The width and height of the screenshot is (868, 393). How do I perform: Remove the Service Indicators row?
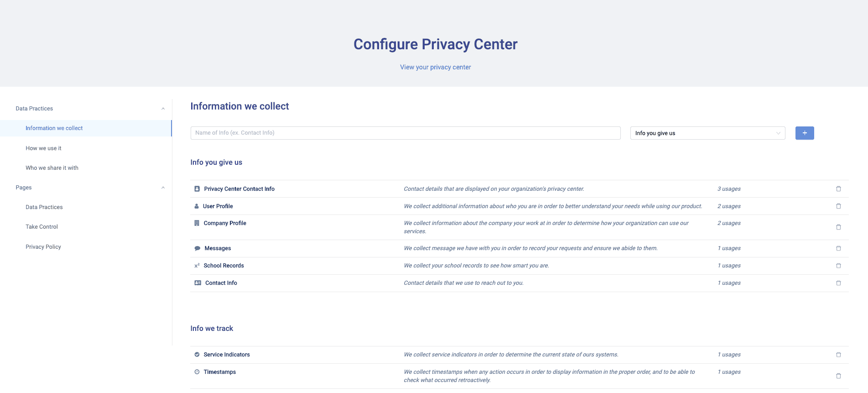click(838, 355)
